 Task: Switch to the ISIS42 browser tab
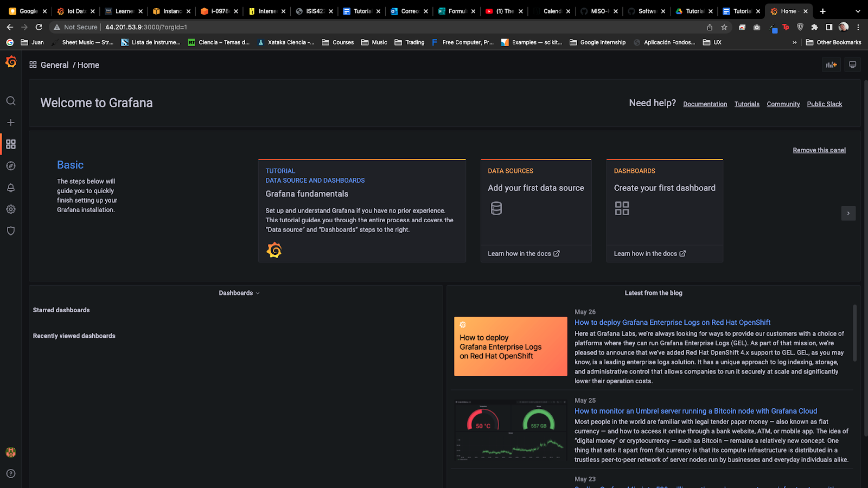coord(314,11)
